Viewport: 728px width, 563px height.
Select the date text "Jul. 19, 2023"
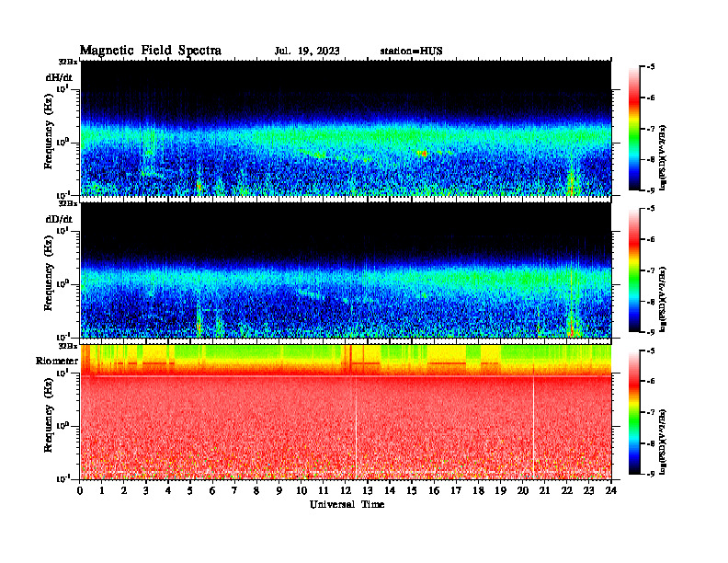point(307,52)
